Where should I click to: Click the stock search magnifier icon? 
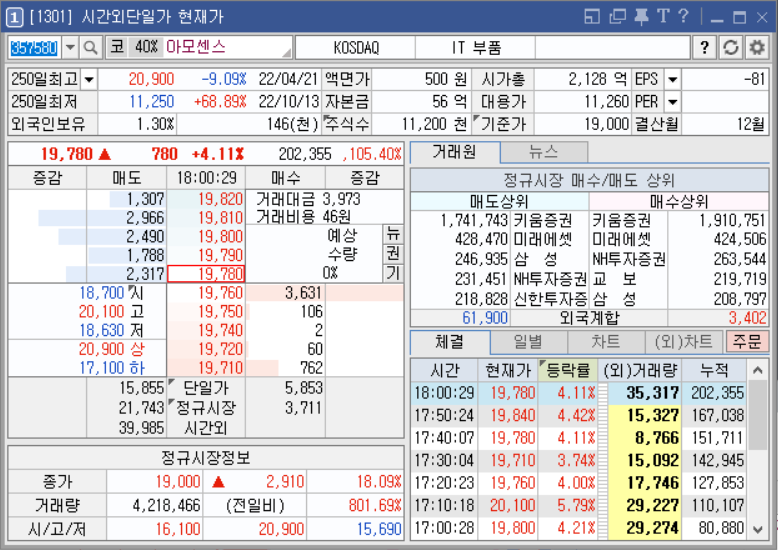click(x=90, y=48)
